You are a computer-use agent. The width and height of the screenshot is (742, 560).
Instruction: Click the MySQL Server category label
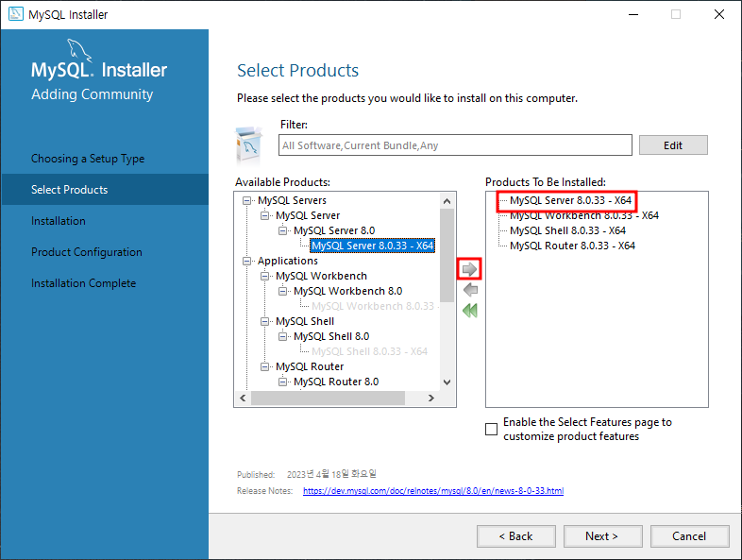[x=308, y=216]
